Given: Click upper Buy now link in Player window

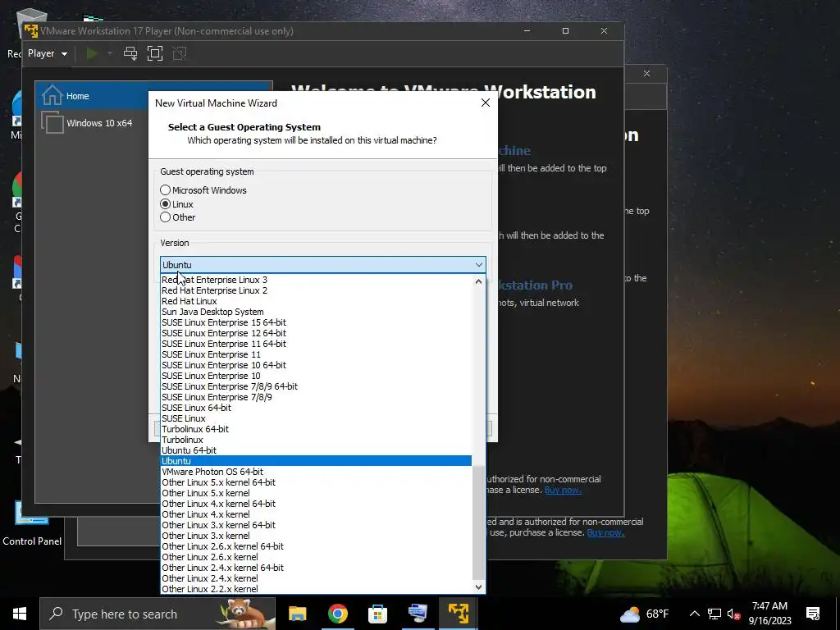Looking at the screenshot, I should [x=563, y=491].
